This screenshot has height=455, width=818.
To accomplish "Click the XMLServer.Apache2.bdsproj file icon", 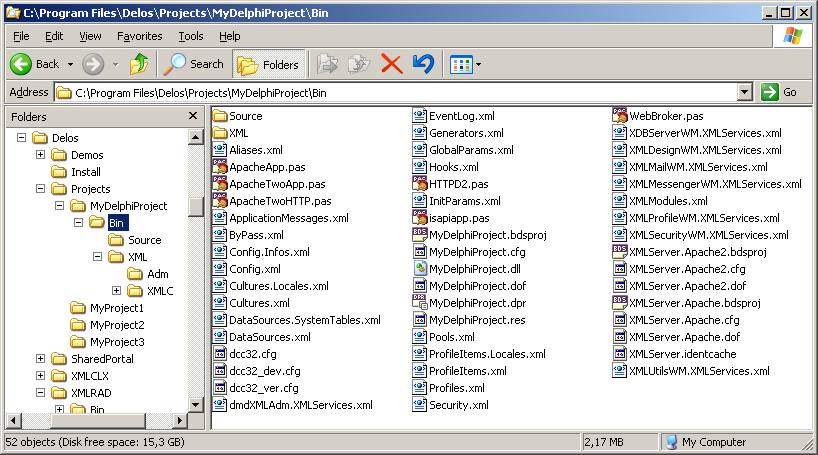I will 620,252.
